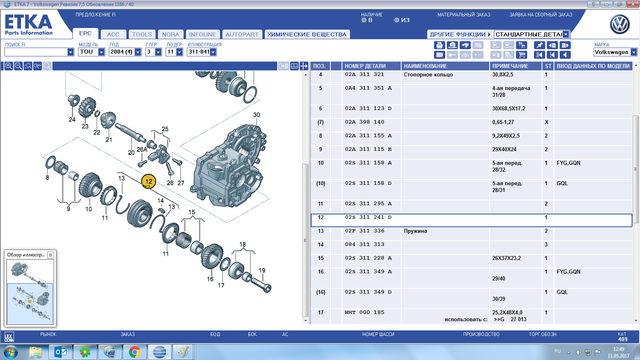Open Google Chrome from the taskbar
The image size is (640, 360).
click(x=134, y=352)
